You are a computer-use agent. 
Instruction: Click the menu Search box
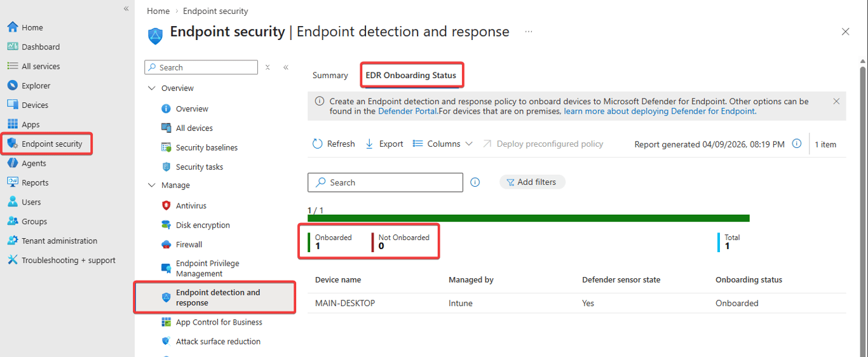coord(201,67)
